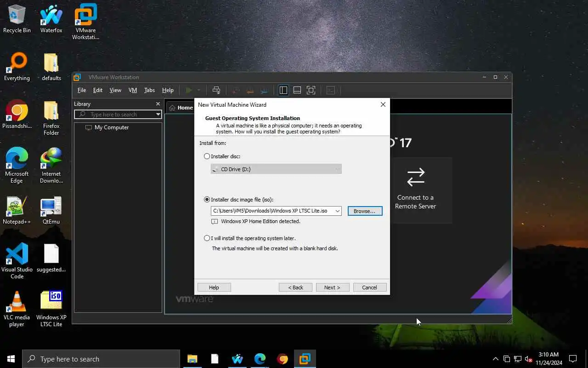Image resolution: width=588 pixels, height=368 pixels.
Task: Open the notification center icon
Action: click(573, 359)
